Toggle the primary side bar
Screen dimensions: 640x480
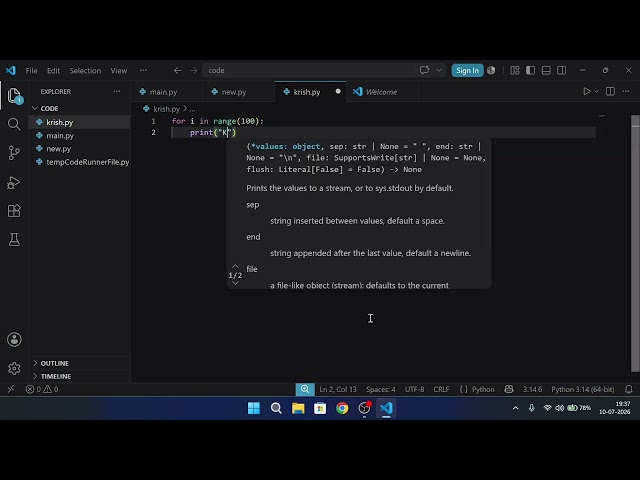click(530, 70)
